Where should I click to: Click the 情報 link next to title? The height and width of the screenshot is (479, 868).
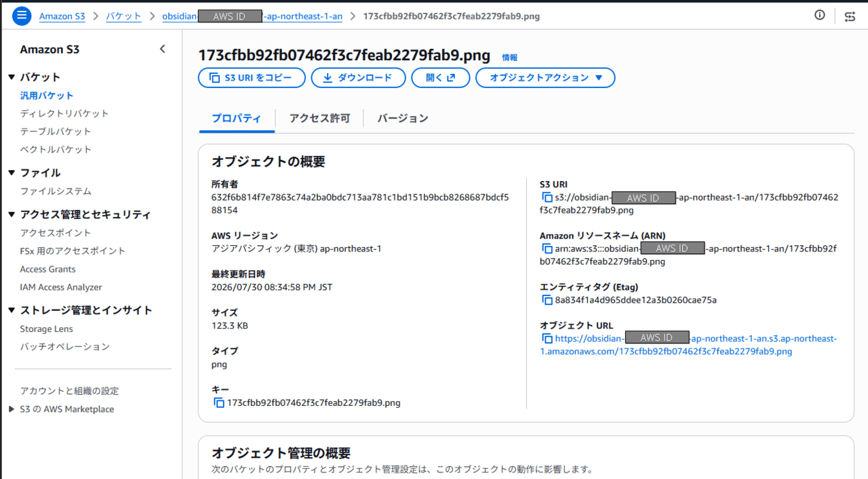509,58
